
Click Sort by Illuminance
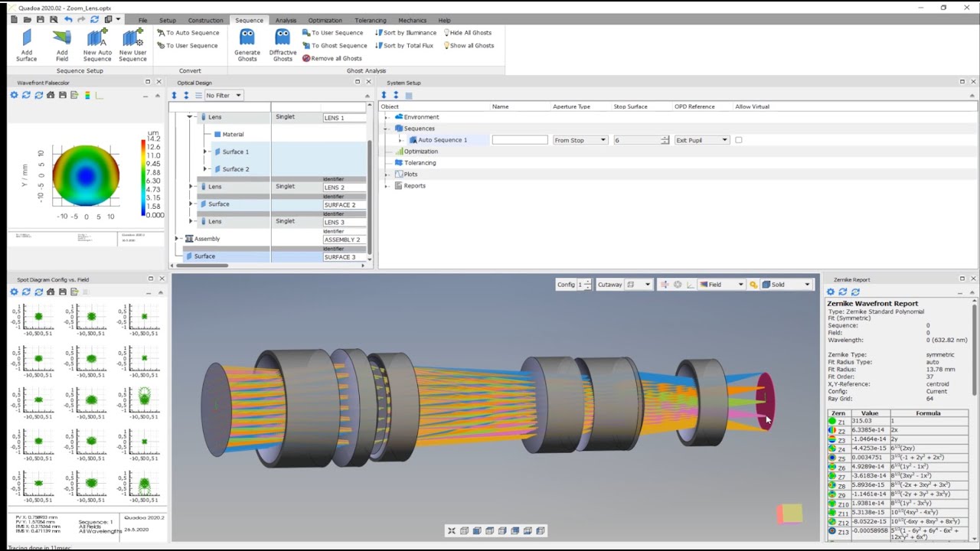406,33
